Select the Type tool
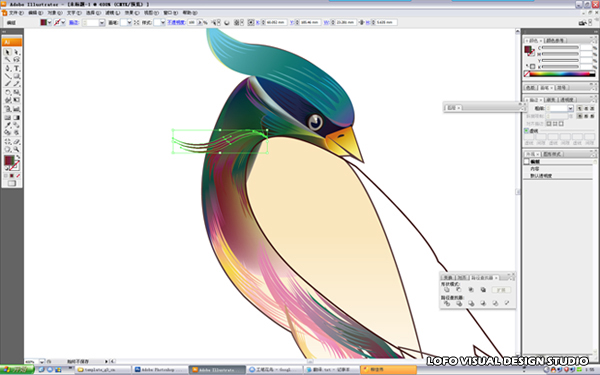This screenshot has width=600, height=375. (x=16, y=68)
